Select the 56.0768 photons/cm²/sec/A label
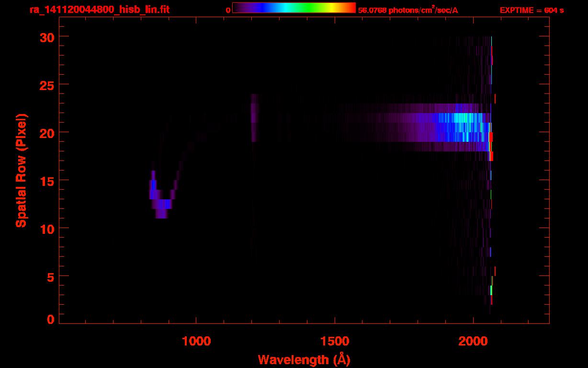Viewport: 588px width, 368px height. coord(408,10)
